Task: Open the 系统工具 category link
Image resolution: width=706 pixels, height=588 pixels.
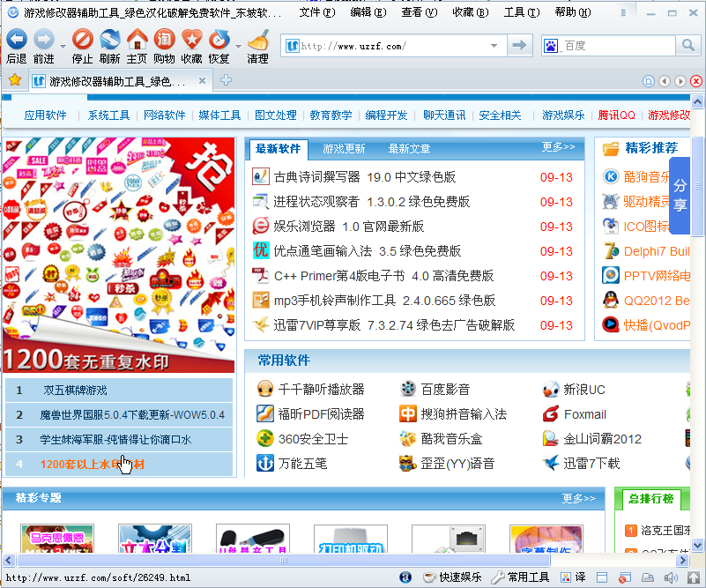Action: 108,115
